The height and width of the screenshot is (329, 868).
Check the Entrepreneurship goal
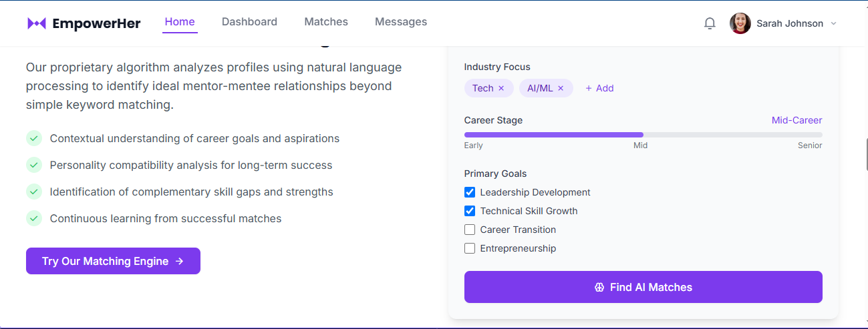click(470, 248)
